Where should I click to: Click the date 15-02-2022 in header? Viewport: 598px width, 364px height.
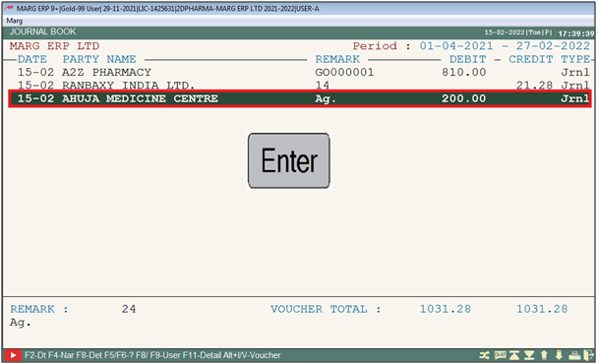pyautogui.click(x=505, y=32)
